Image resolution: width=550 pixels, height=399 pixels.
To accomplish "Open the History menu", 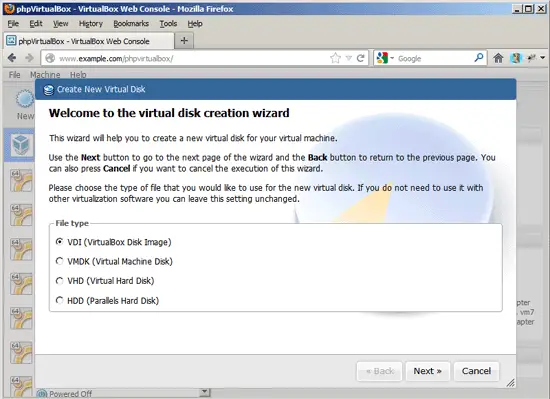I will click(x=90, y=23).
